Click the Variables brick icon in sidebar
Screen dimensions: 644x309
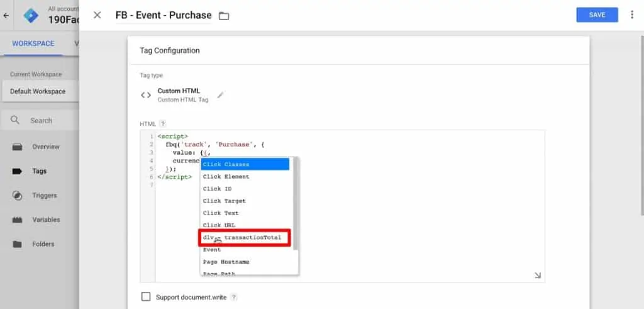17,220
